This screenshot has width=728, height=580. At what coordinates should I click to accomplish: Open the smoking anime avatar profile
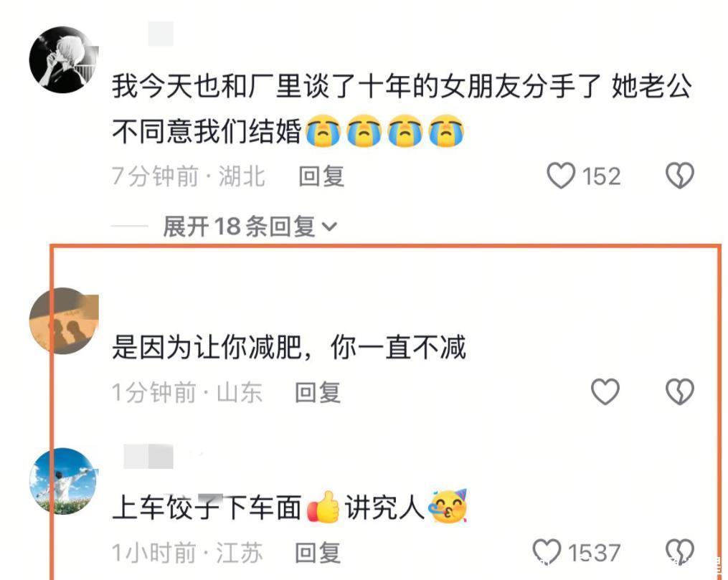click(63, 60)
